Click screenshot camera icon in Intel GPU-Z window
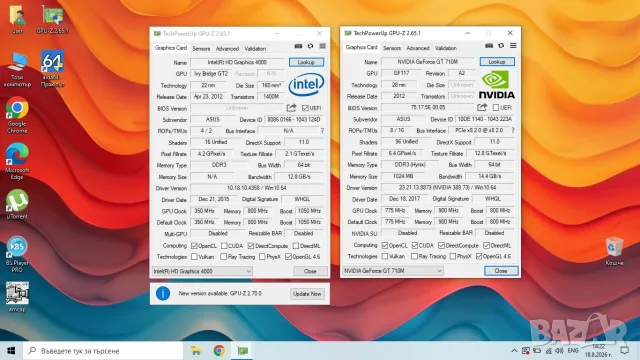The image size is (640, 360). pyautogui.click(x=298, y=46)
